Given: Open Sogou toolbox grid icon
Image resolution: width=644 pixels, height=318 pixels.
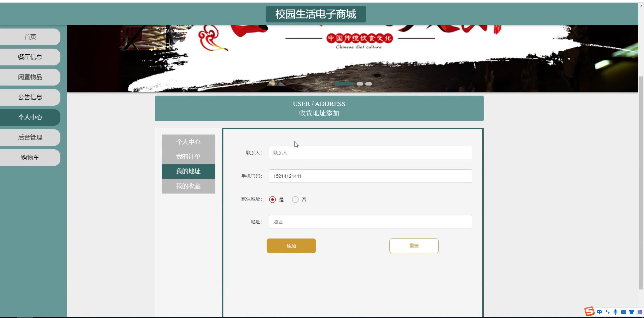Looking at the screenshot, I should (x=640, y=312).
